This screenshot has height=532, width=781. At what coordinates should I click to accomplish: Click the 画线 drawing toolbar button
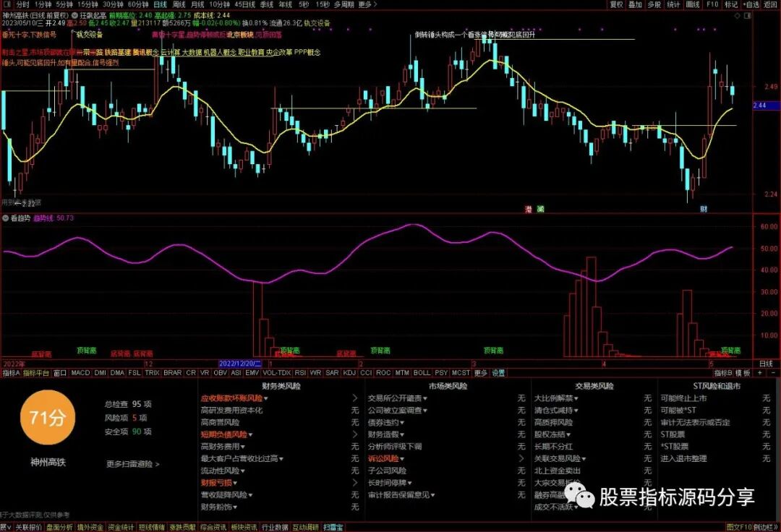tap(693, 4)
